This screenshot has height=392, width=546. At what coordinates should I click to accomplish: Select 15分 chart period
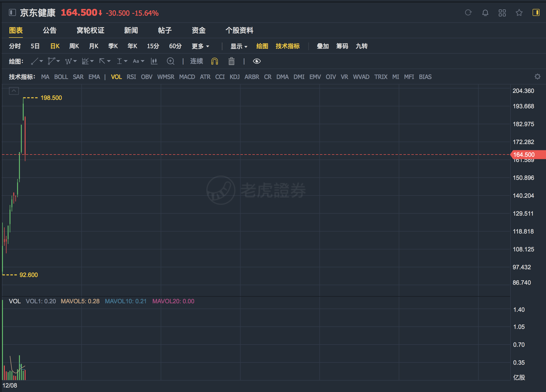(153, 46)
